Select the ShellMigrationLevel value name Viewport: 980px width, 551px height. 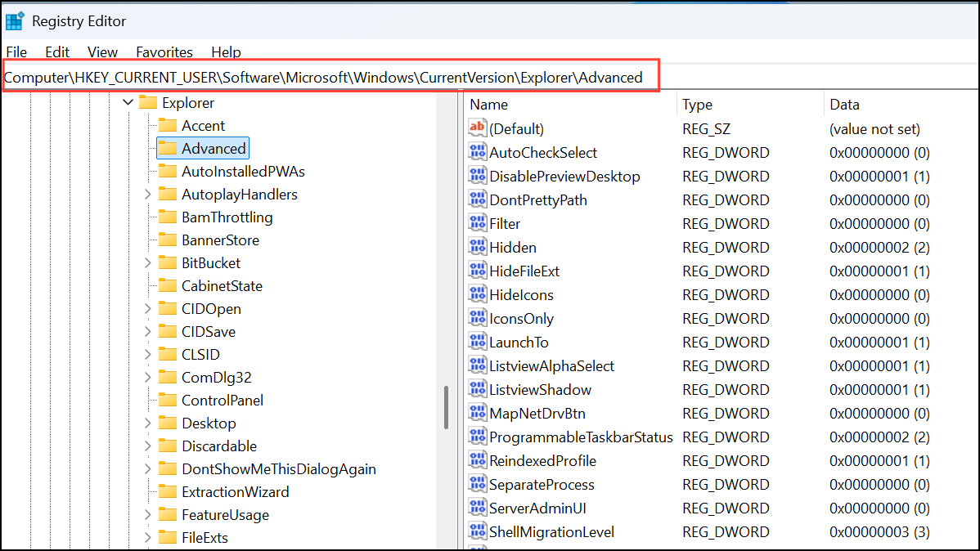552,531
